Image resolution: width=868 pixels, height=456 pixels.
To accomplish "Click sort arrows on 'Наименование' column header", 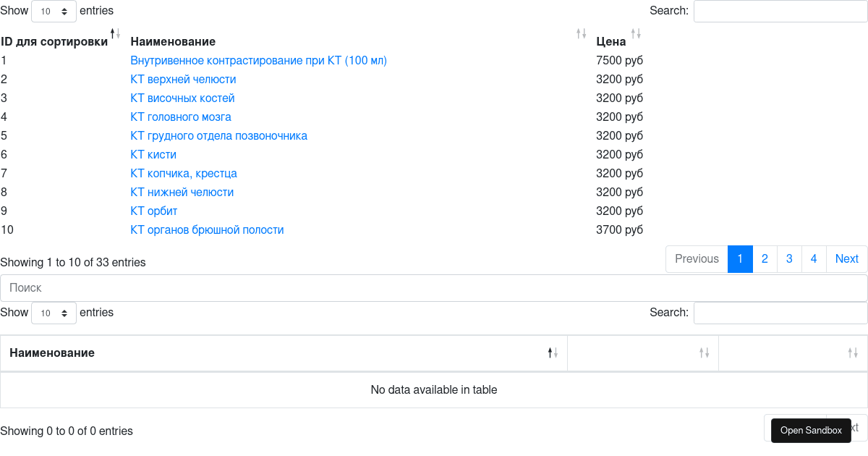I will click(581, 33).
